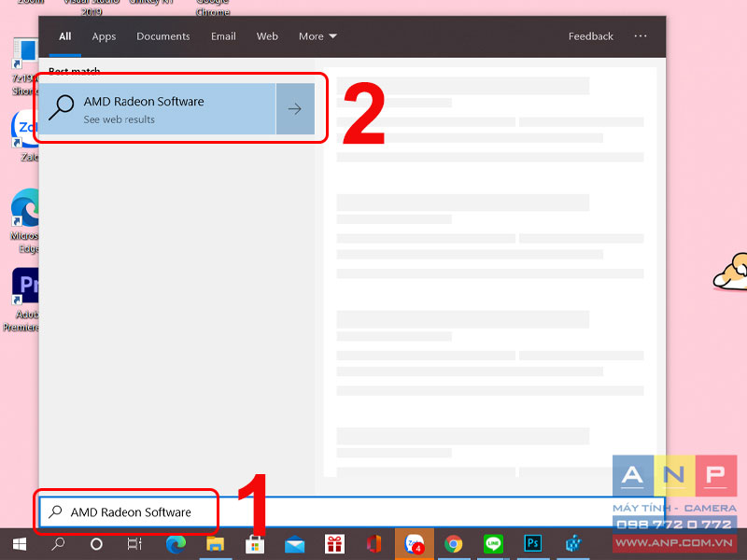Click the red gift box taskbar icon
The height and width of the screenshot is (560, 747).
(x=334, y=544)
